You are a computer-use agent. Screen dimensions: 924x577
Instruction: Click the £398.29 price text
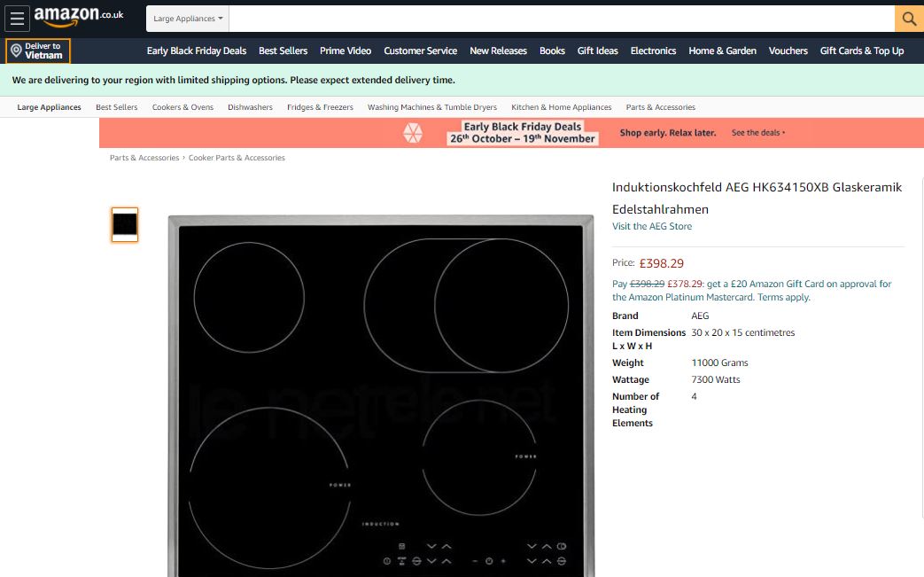661,263
